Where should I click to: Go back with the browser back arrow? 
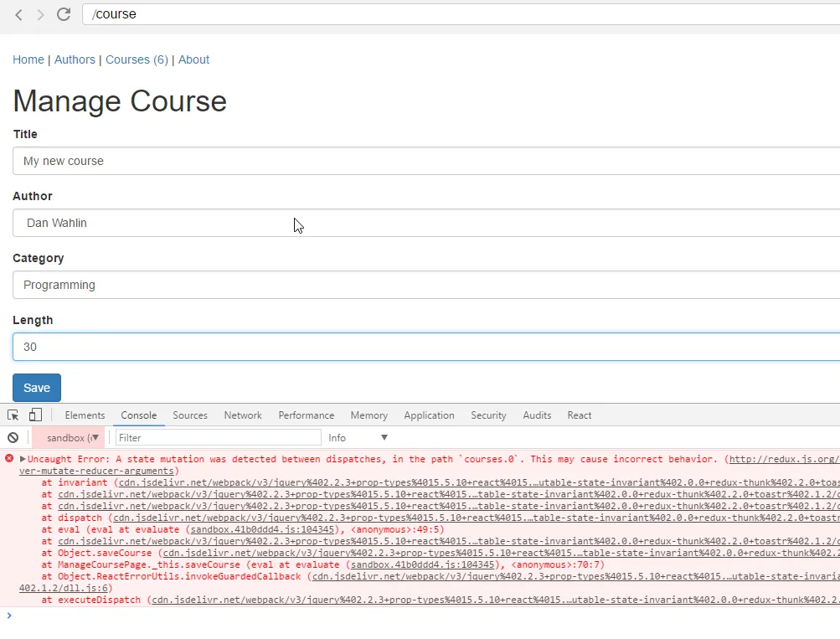click(x=18, y=14)
